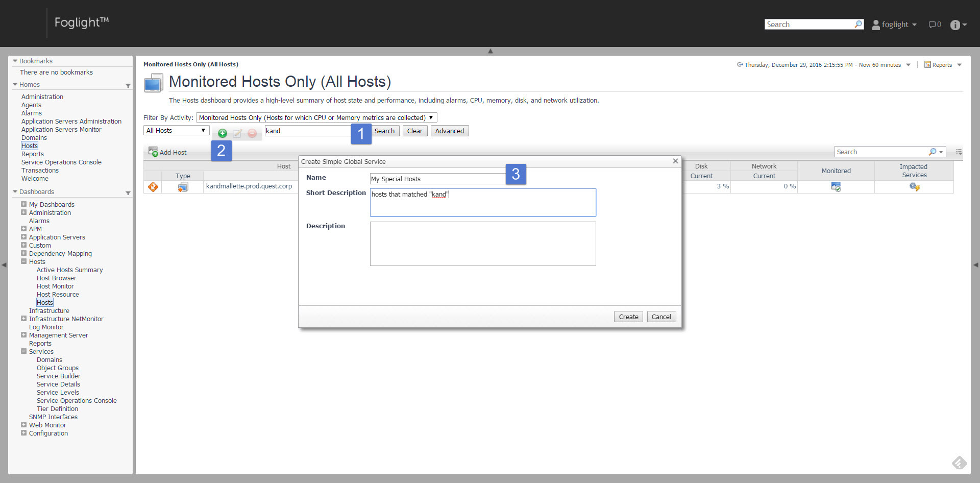Open the time range dropdown arrow
Image resolution: width=980 pixels, height=483 pixels.
tap(908, 65)
